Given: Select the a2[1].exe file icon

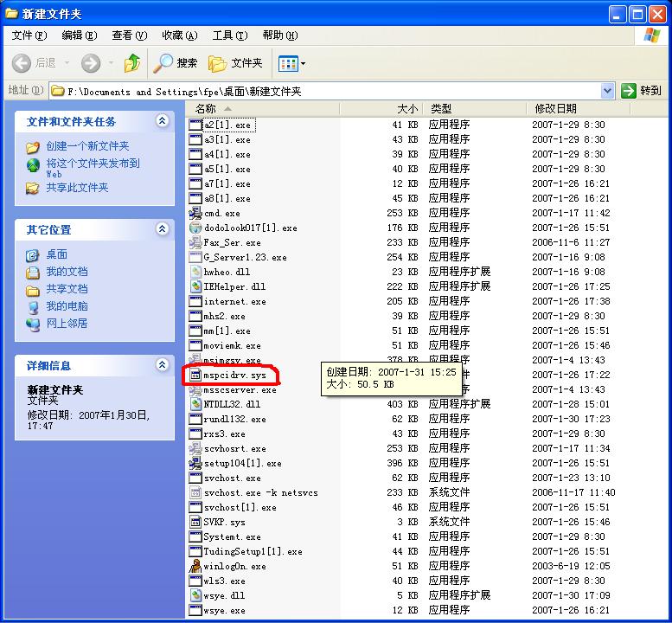Looking at the screenshot, I should pos(195,125).
